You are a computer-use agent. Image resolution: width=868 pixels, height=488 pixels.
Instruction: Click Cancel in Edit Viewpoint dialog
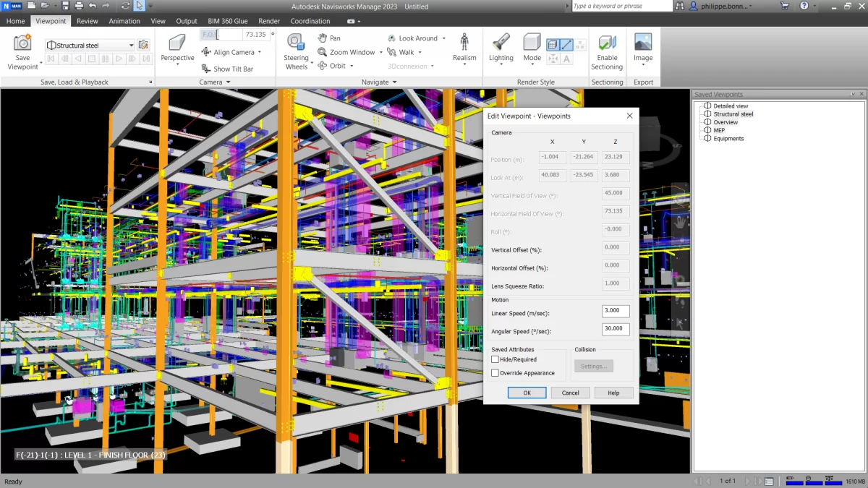tap(570, 393)
